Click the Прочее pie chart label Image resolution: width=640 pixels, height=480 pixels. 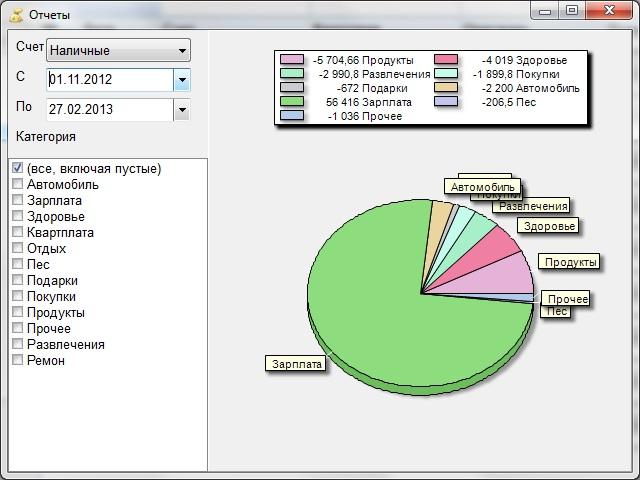[x=567, y=299]
